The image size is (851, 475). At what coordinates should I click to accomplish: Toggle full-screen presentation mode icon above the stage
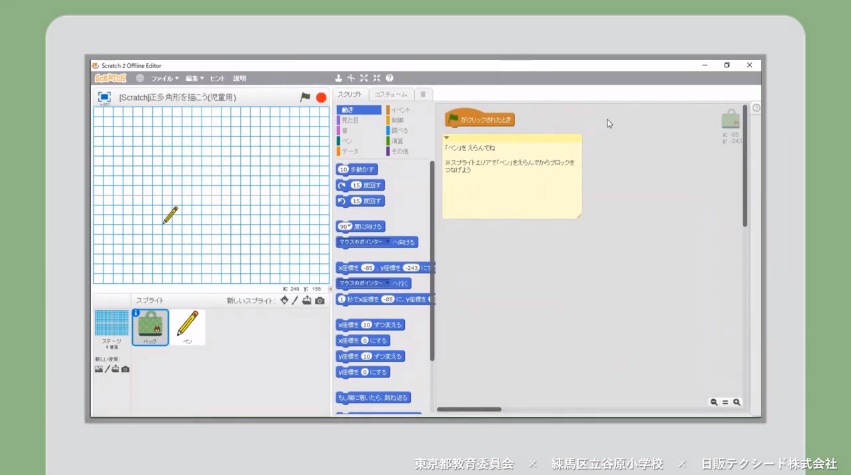coord(104,97)
